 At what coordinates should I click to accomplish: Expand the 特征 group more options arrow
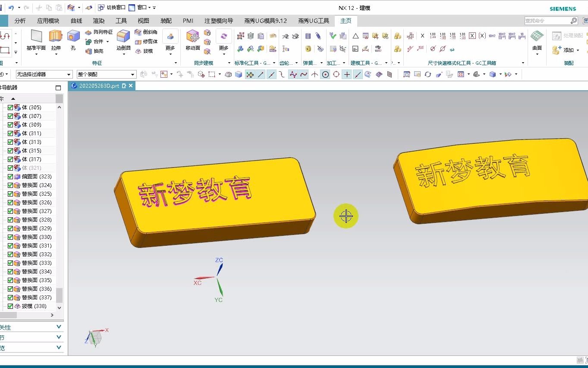(x=176, y=63)
